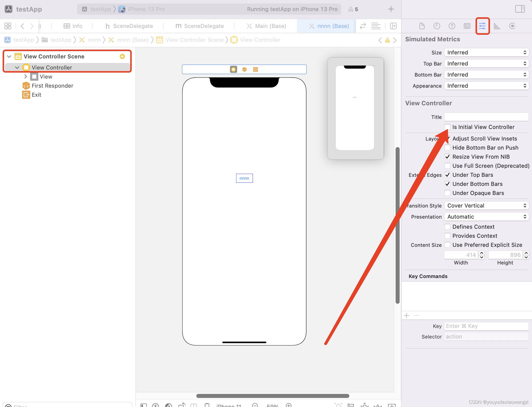The width and height of the screenshot is (532, 407).
Task: Switch to the SceneDelegate header tab
Action: point(129,26)
